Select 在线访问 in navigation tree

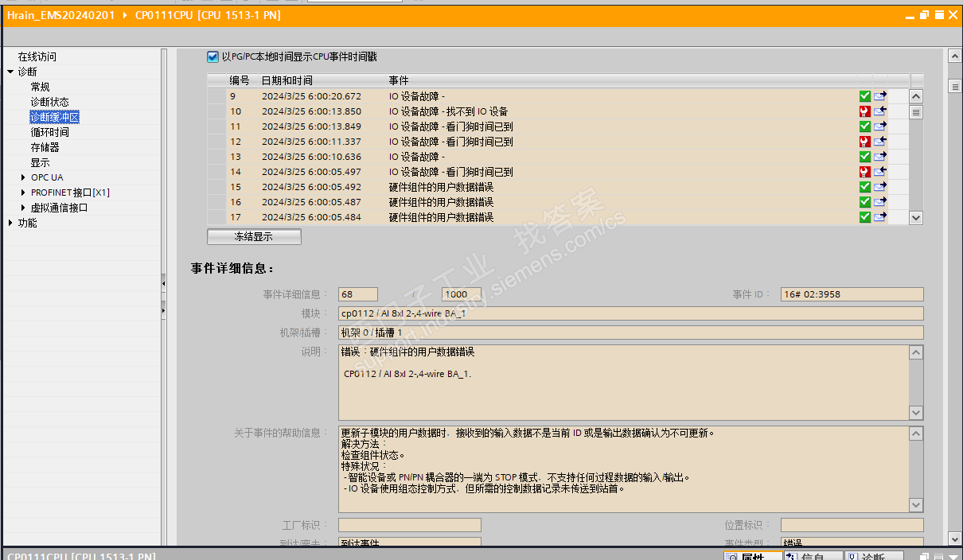point(37,56)
